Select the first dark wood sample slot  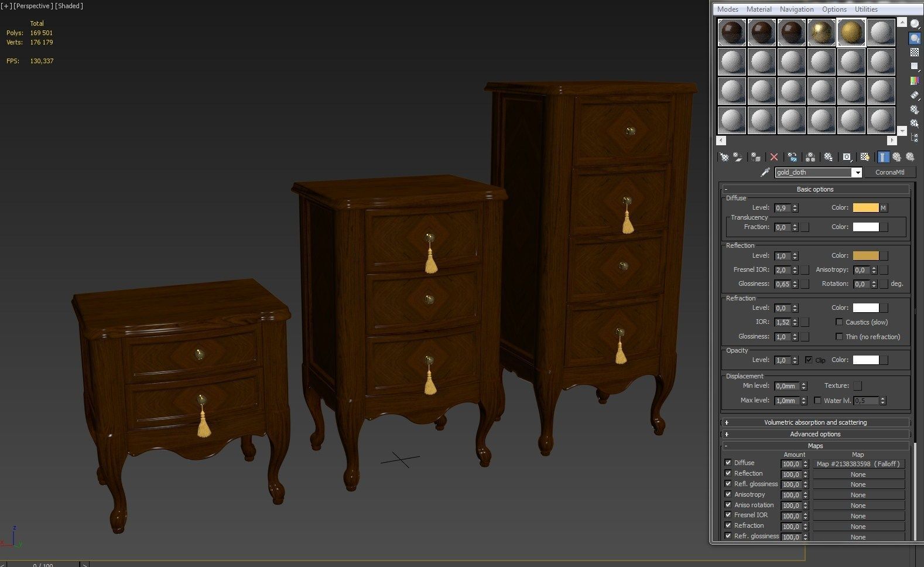point(732,32)
